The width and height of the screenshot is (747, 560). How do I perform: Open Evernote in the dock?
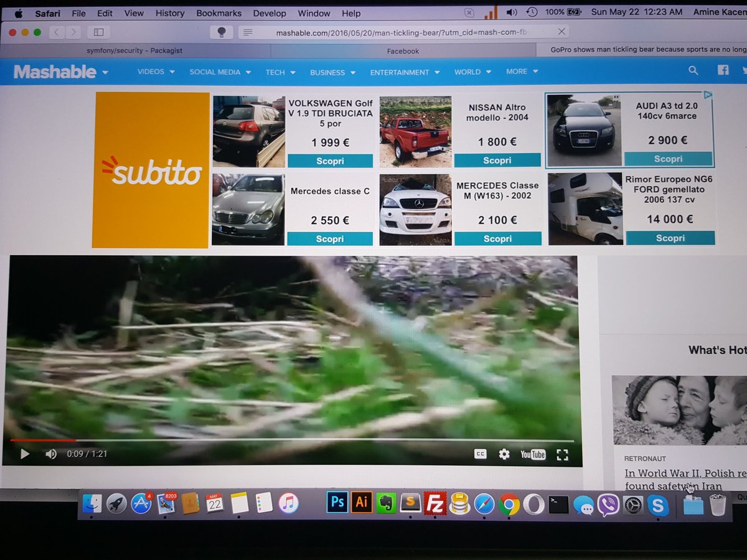pyautogui.click(x=387, y=503)
